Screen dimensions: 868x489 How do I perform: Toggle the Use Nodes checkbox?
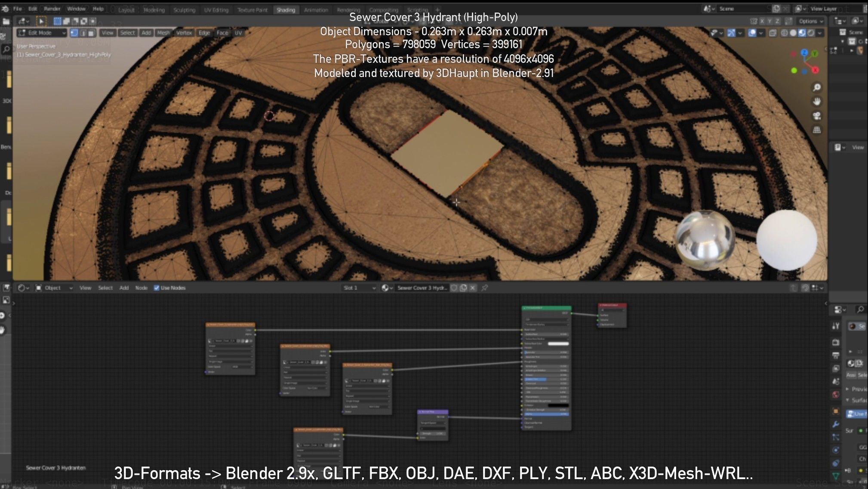pyautogui.click(x=157, y=288)
